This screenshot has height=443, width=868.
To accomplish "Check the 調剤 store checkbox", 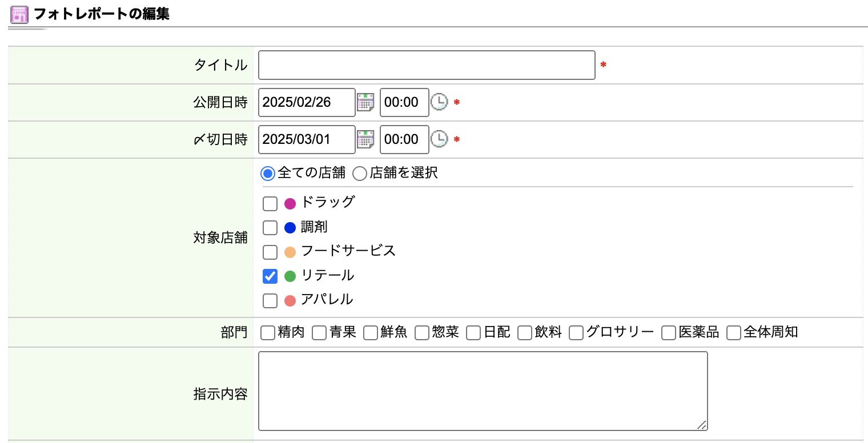I will [x=270, y=228].
